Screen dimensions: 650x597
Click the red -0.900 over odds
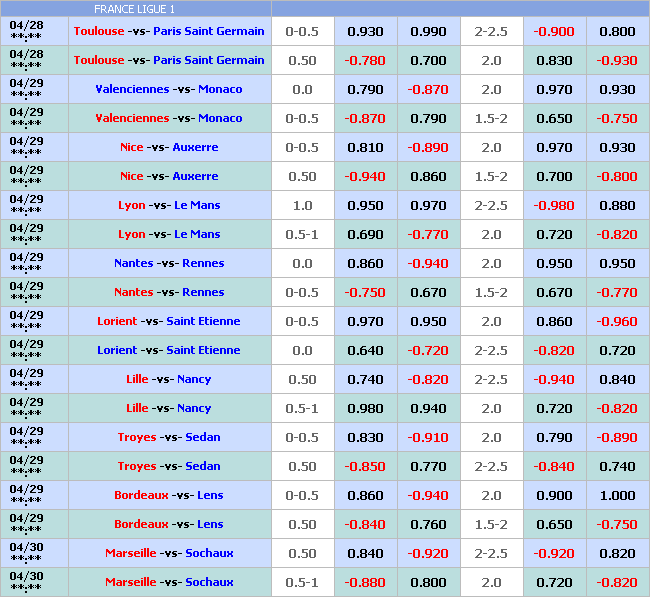pos(554,31)
